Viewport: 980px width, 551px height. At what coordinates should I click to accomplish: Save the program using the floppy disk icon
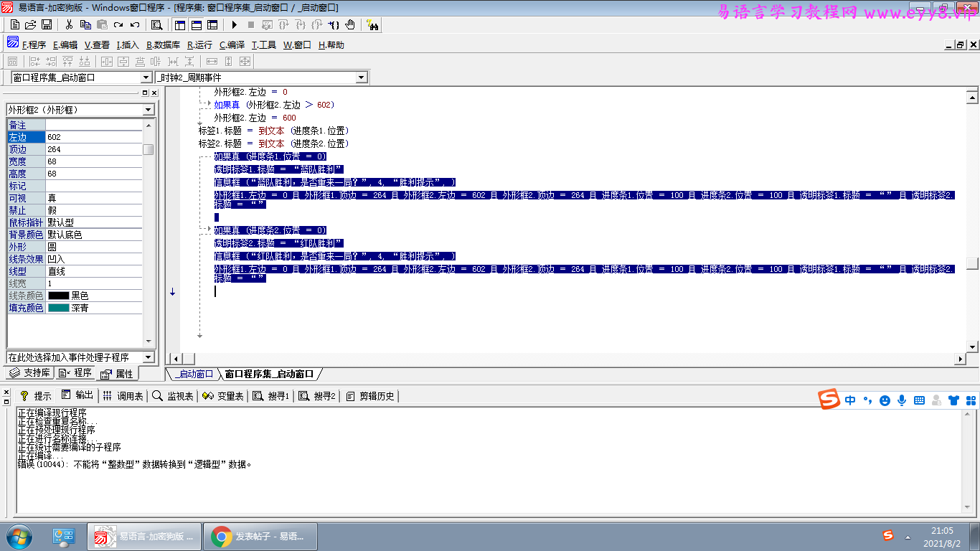click(x=47, y=24)
